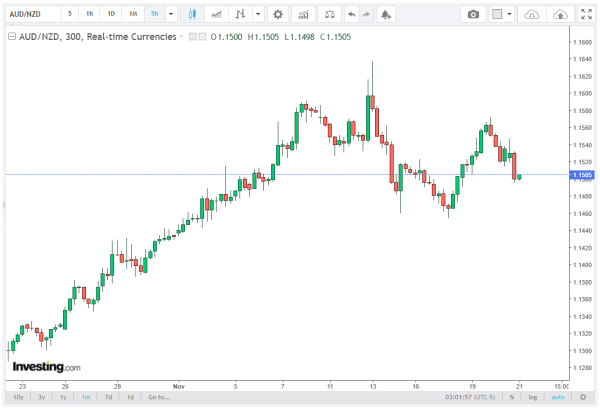Take a chart snapshot with camera icon
The image size is (600, 410).
[x=474, y=15]
